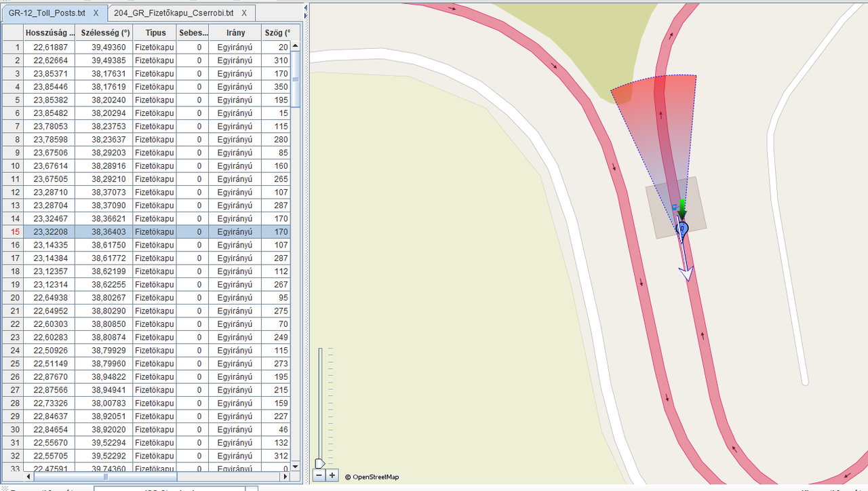
Task: Select the angle cell 227 in row 29
Action: click(x=277, y=417)
